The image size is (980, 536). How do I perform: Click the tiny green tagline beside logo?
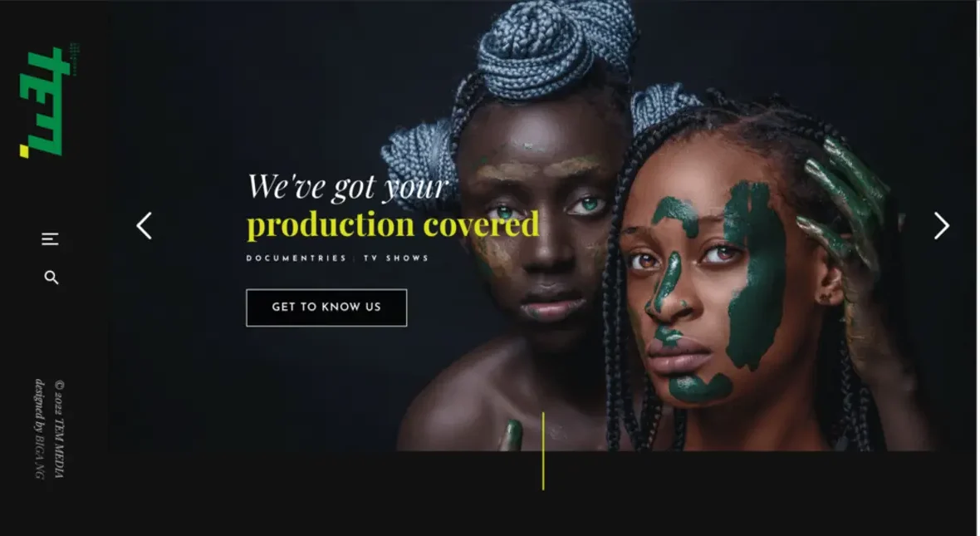pos(75,60)
